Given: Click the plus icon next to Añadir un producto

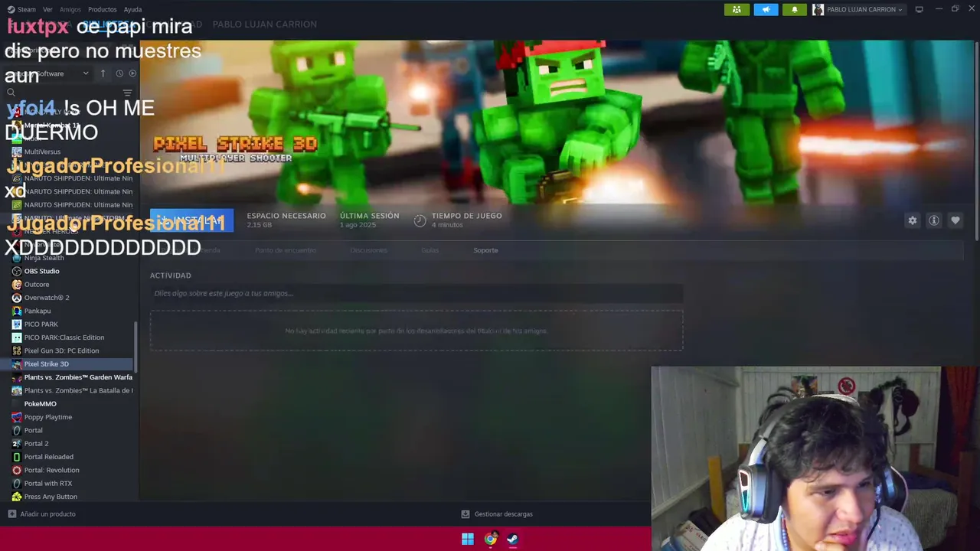Looking at the screenshot, I should coord(11,514).
